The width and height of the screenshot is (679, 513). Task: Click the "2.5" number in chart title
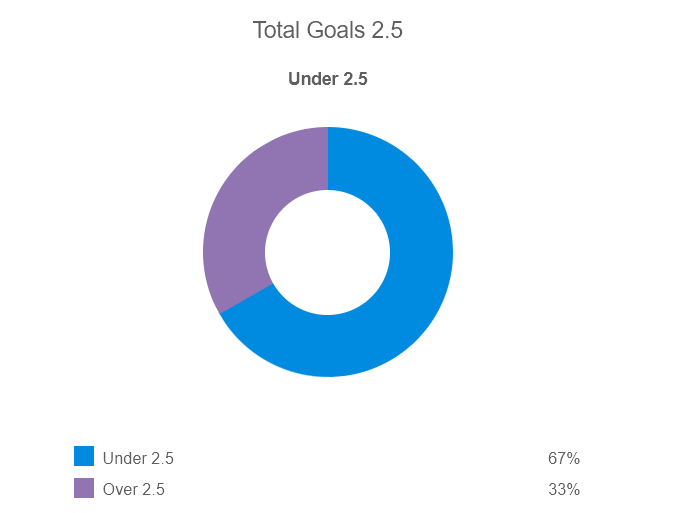pos(387,30)
